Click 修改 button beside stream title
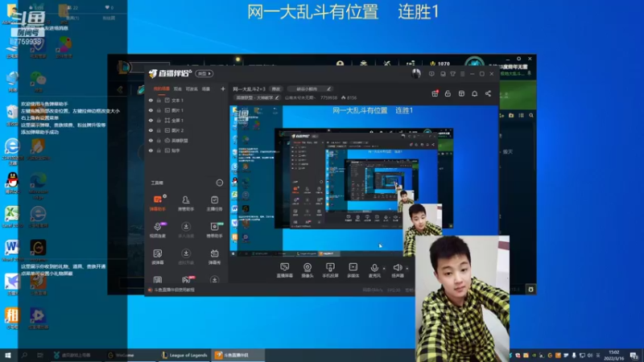The width and height of the screenshot is (644, 362). point(275,88)
